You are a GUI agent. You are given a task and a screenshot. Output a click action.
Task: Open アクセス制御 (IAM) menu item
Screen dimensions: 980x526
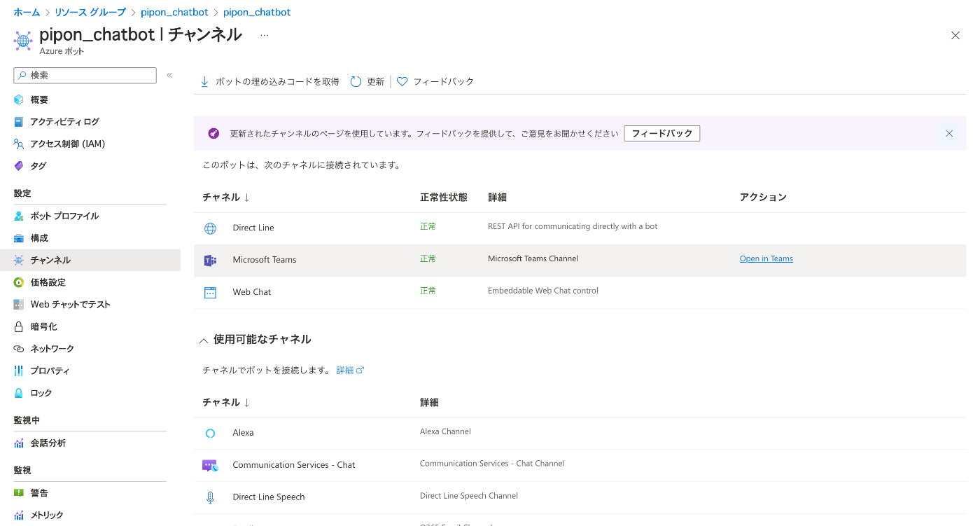tap(68, 144)
